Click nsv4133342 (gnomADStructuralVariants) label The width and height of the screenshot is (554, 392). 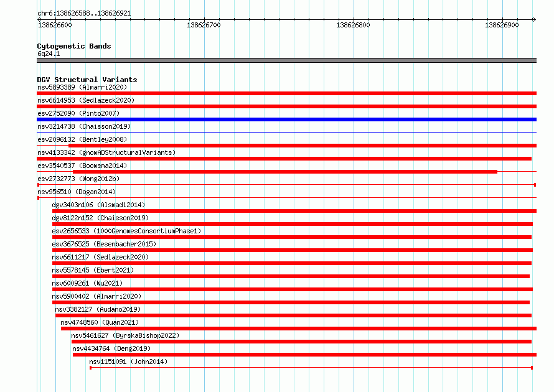[106, 152]
